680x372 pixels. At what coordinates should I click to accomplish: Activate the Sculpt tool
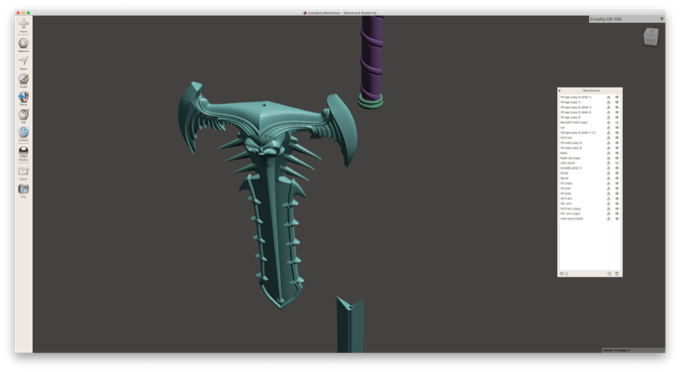pos(23,80)
